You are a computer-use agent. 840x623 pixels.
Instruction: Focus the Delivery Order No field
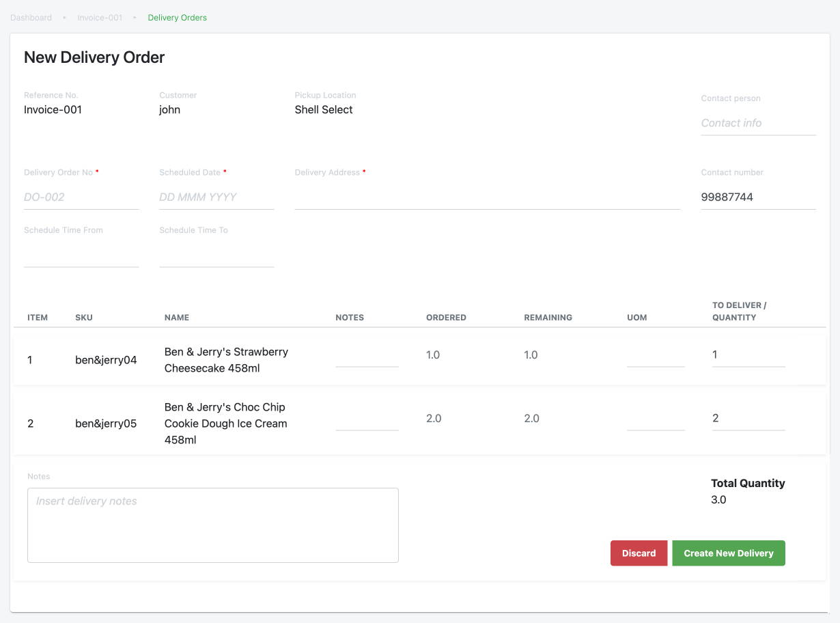coord(81,197)
